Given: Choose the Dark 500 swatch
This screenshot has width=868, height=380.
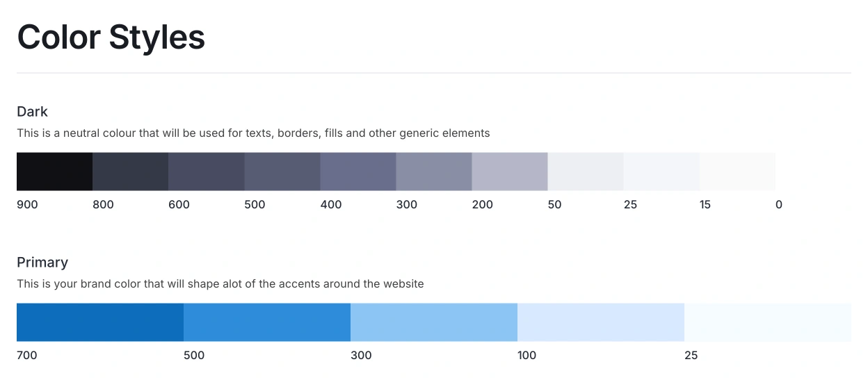Looking at the screenshot, I should coord(282,172).
